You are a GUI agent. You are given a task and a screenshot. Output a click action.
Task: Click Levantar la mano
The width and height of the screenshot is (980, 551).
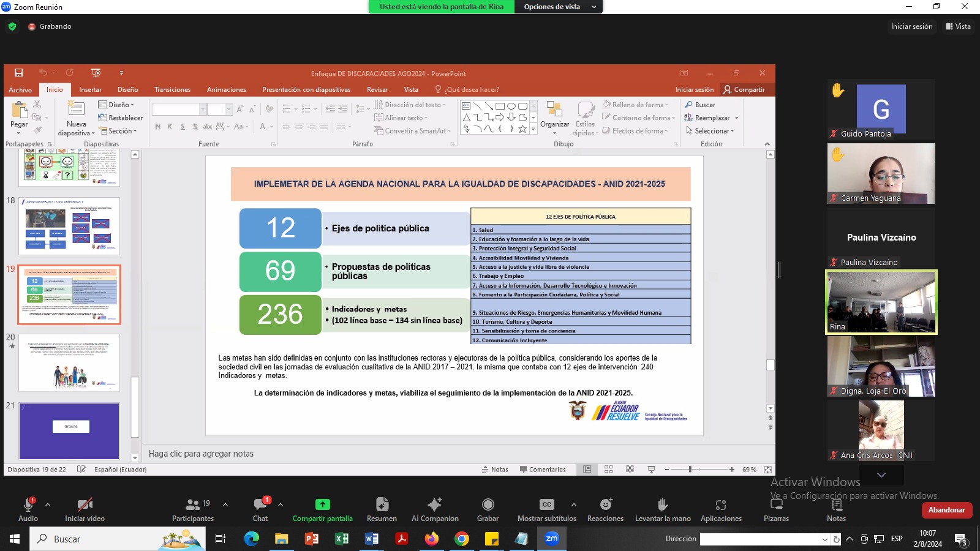point(663,509)
